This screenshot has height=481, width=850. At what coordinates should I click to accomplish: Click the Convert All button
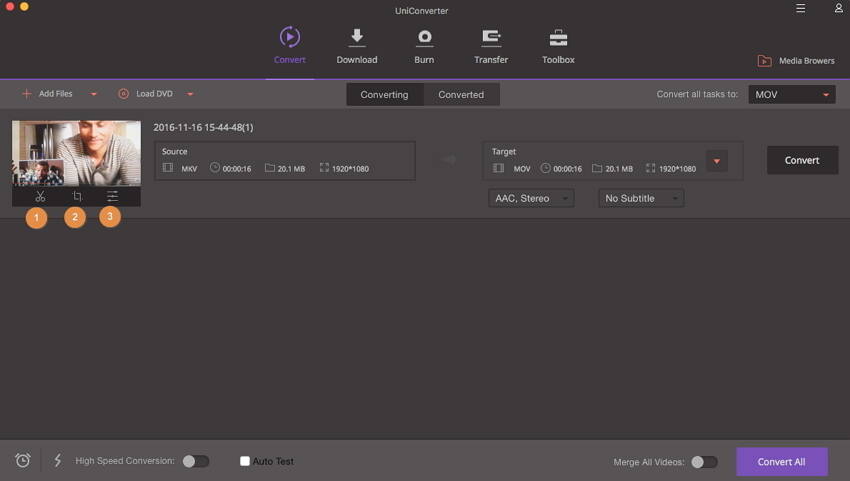point(782,461)
